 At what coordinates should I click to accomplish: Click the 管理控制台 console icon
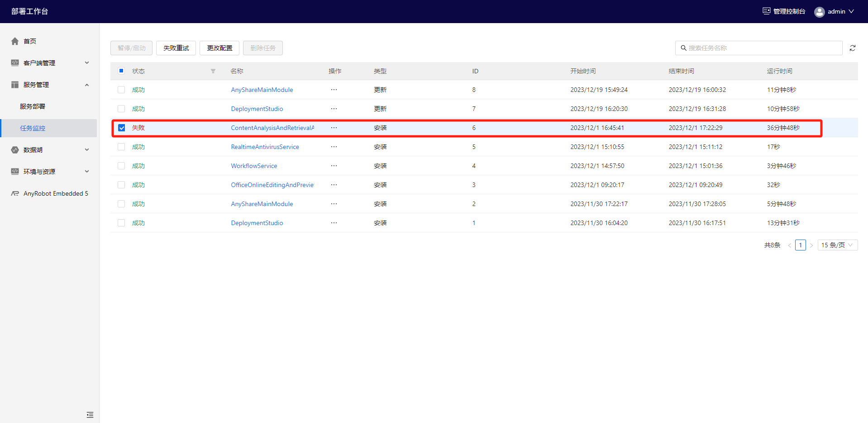(x=766, y=11)
